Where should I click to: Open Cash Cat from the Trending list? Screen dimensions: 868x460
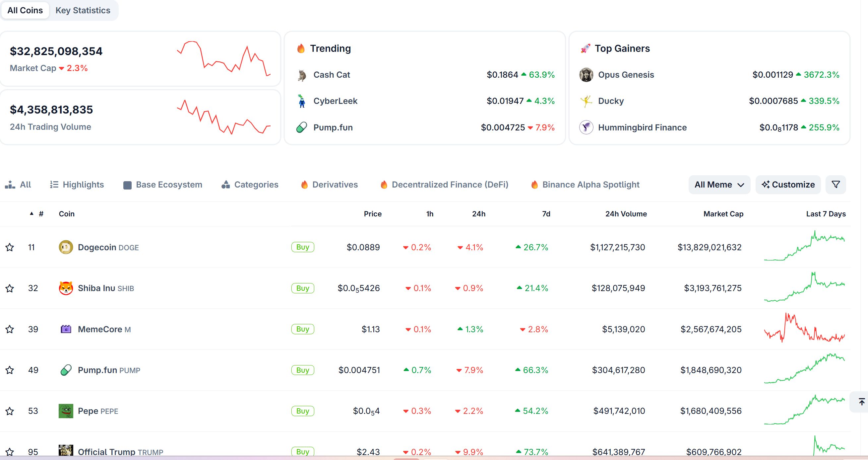tap(332, 75)
